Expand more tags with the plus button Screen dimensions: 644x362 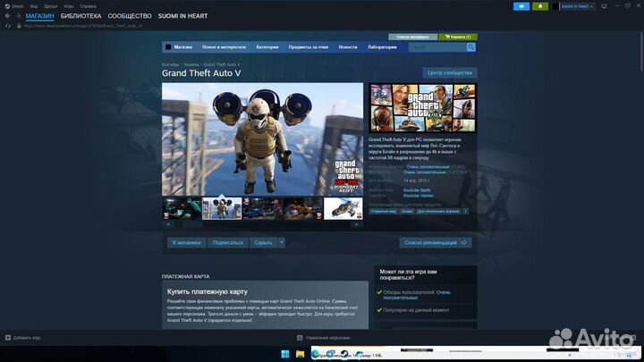pyautogui.click(x=465, y=211)
